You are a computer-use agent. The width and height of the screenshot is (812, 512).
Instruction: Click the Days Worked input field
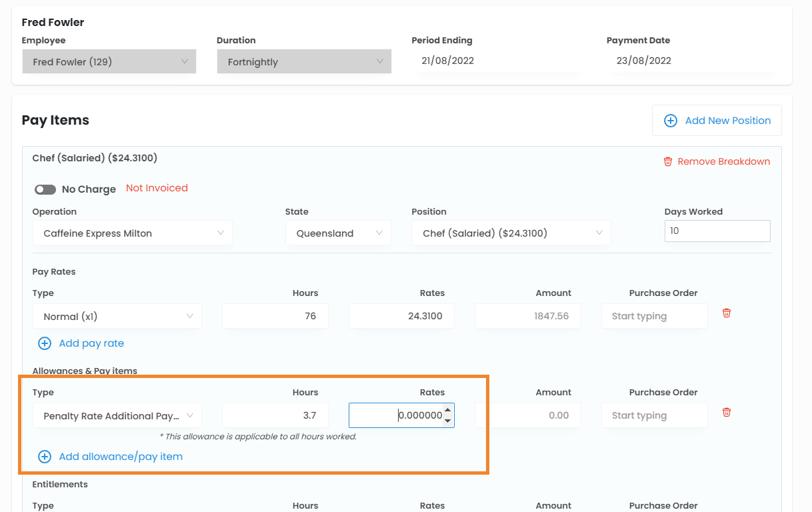(717, 231)
